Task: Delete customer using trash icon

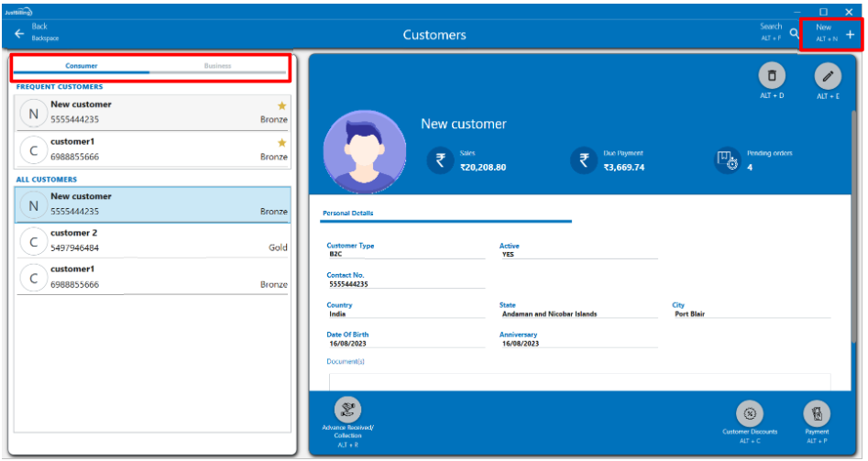Action: (772, 76)
